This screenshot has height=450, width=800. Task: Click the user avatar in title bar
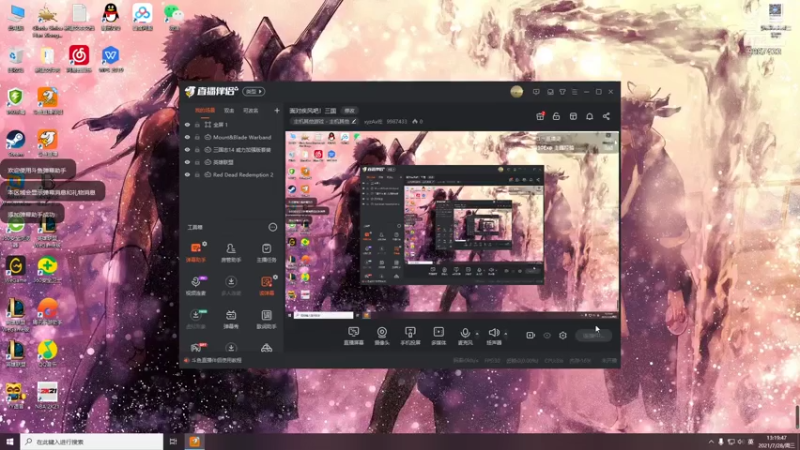pyautogui.click(x=516, y=92)
